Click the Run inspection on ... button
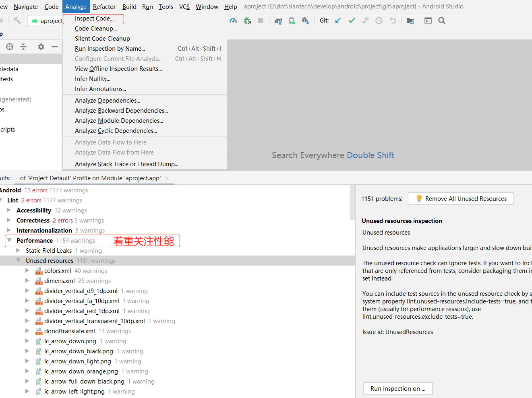Screen dimensions: 532x398 pyautogui.click(x=397, y=388)
